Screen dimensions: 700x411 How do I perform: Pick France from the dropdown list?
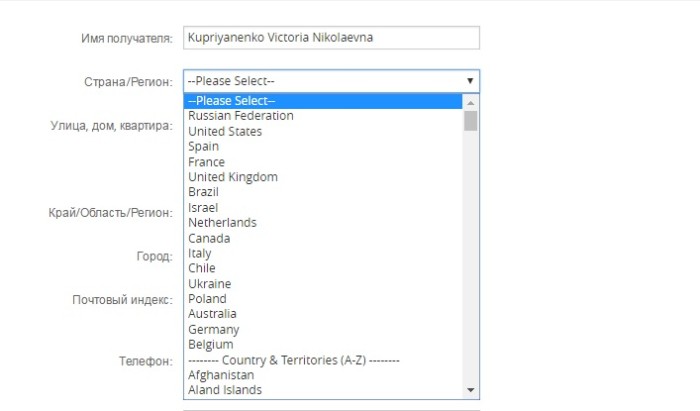point(207,162)
